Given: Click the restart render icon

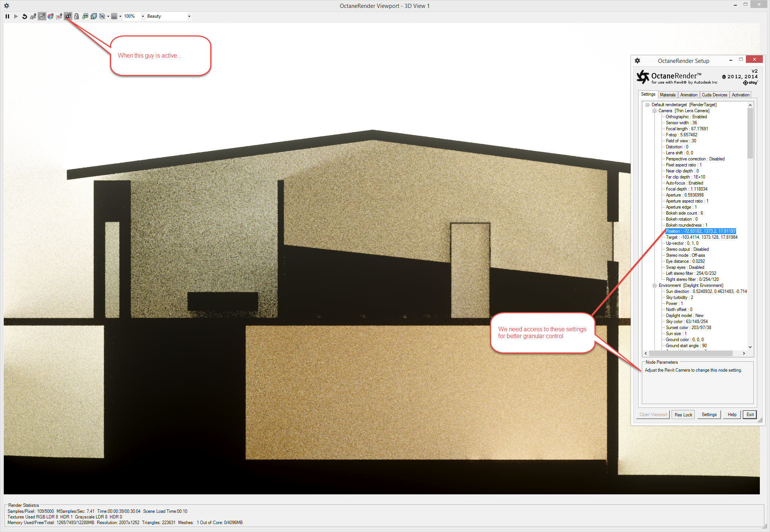Looking at the screenshot, I should point(24,16).
